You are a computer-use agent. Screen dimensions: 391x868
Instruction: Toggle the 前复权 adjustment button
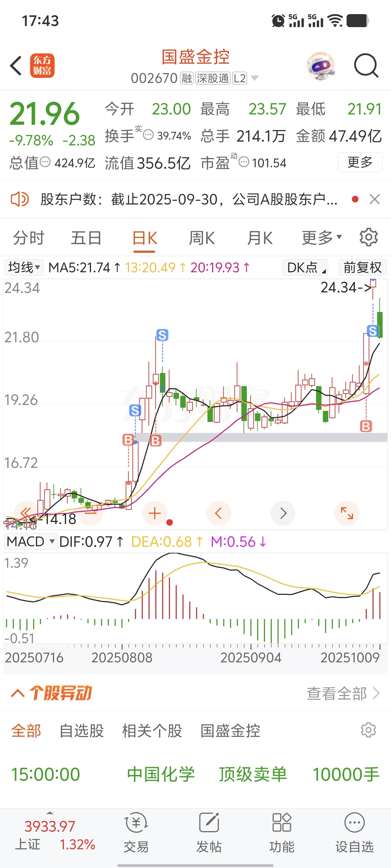[363, 267]
